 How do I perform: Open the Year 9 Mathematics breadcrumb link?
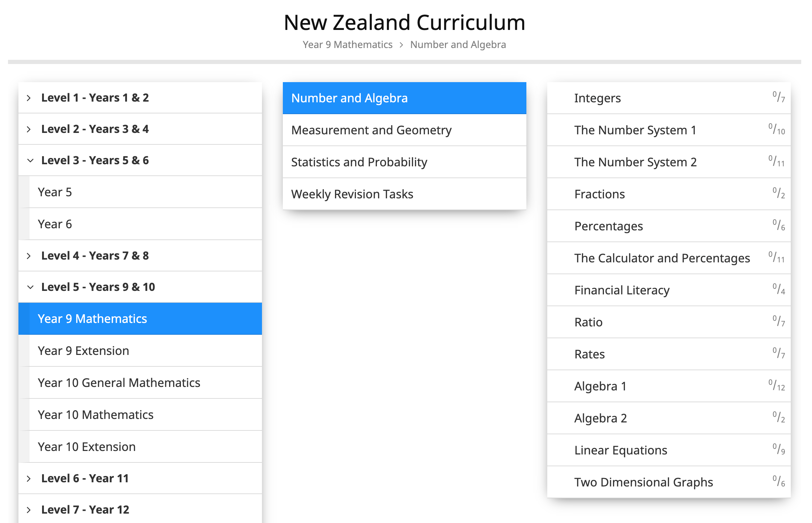tap(348, 45)
